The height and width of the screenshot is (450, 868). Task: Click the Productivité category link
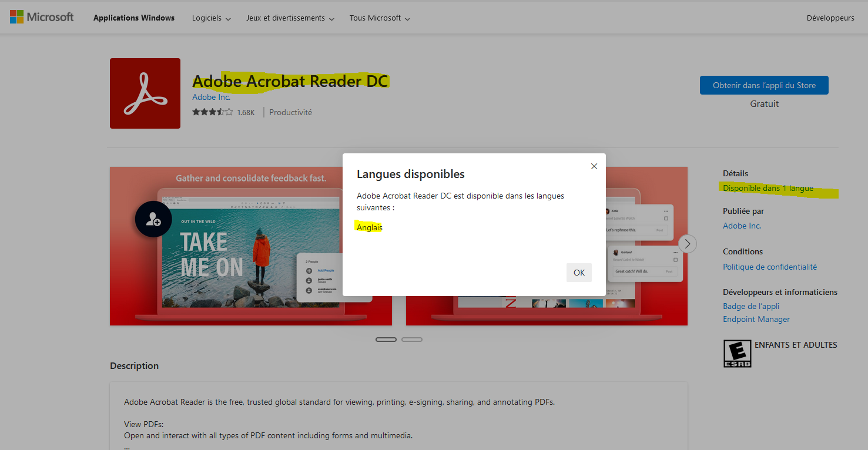coord(290,112)
